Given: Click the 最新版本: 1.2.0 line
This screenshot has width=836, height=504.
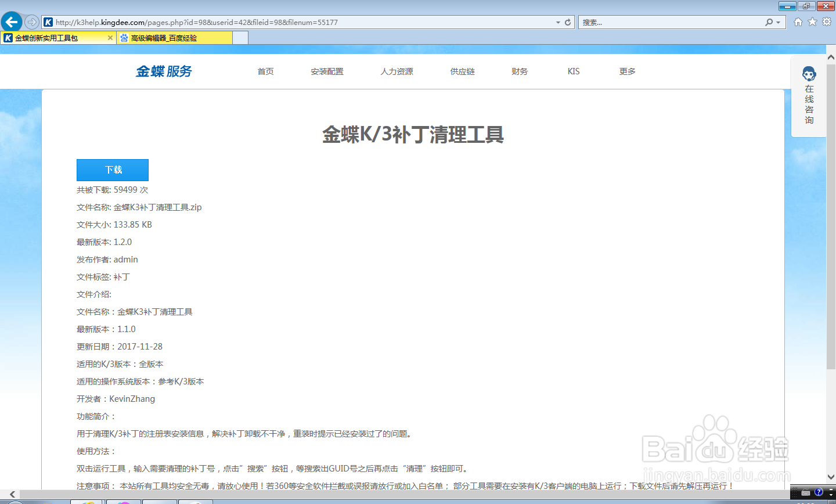Looking at the screenshot, I should pyautogui.click(x=105, y=242).
